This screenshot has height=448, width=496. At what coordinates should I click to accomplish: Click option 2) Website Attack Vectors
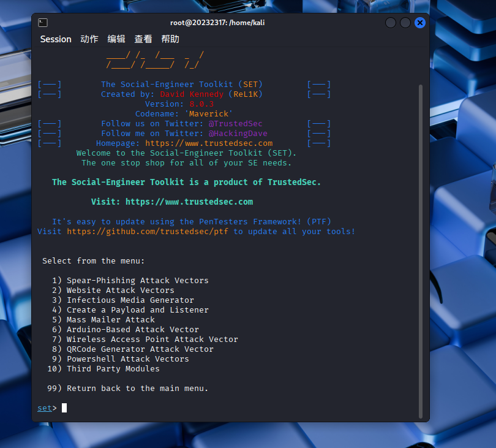click(113, 290)
